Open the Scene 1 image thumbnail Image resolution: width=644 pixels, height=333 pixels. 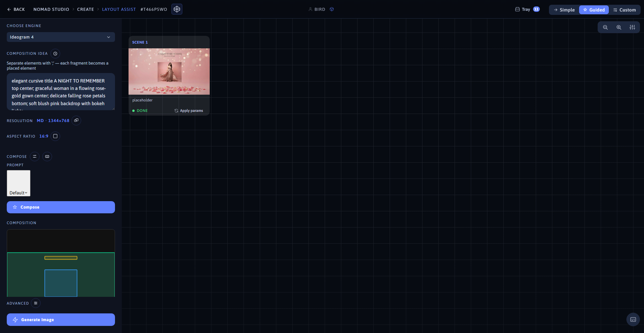(169, 71)
